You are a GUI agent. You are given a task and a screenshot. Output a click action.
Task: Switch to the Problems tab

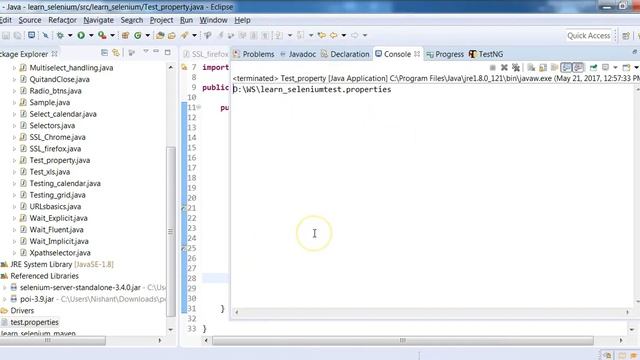253,54
